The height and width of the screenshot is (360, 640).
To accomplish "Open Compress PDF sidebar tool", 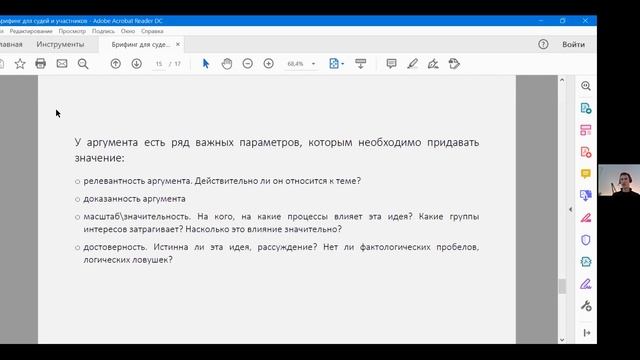I will [x=586, y=262].
